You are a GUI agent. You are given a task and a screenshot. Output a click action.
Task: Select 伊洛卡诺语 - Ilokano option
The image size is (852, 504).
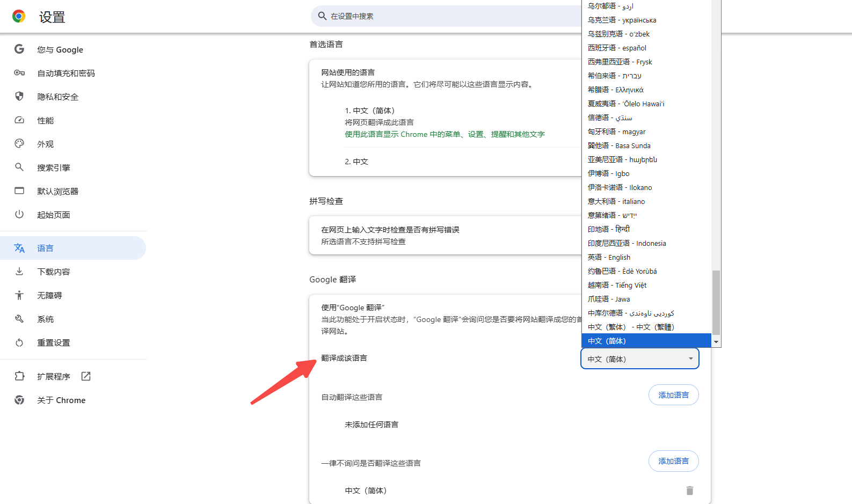tap(646, 187)
